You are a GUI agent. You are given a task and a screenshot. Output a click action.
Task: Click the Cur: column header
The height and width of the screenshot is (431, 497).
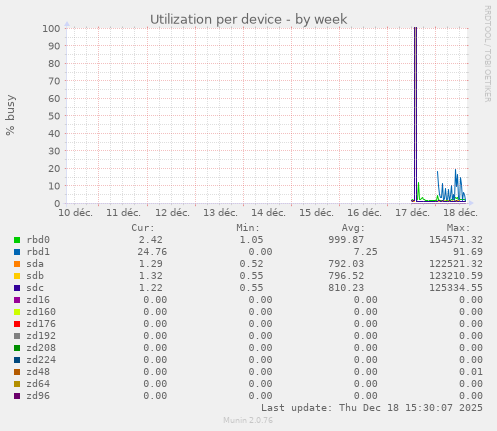point(143,228)
